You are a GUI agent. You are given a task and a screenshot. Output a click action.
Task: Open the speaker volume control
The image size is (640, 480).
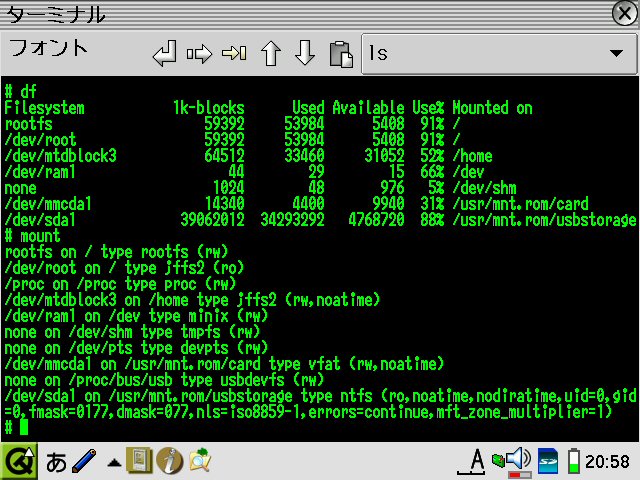(516, 460)
